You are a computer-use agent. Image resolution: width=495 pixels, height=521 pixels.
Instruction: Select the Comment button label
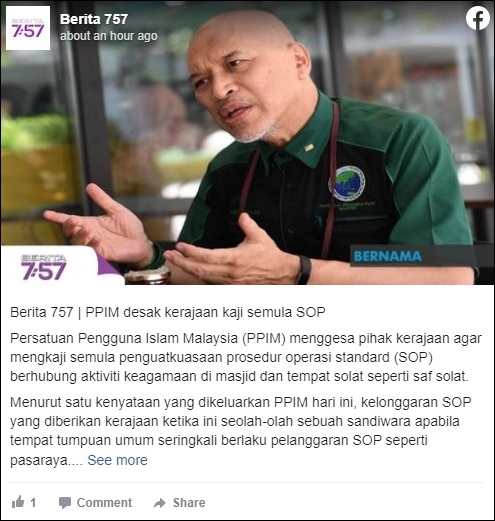click(104, 502)
